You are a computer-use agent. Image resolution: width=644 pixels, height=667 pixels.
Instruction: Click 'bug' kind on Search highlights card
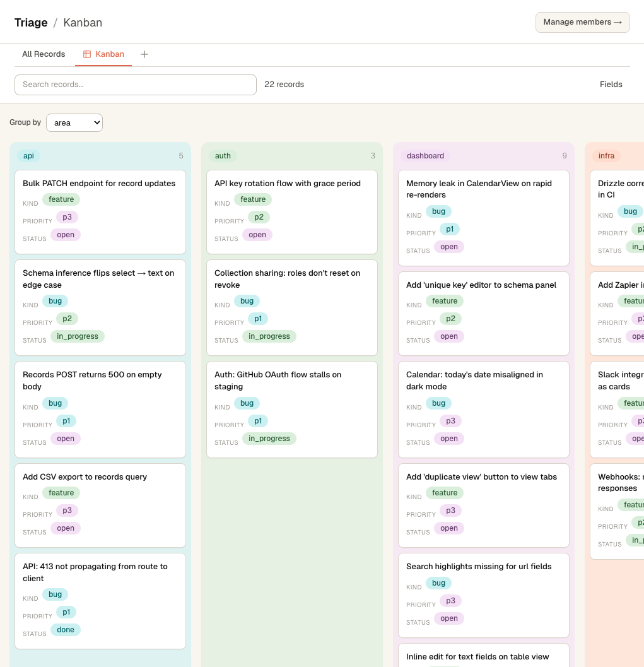(438, 583)
